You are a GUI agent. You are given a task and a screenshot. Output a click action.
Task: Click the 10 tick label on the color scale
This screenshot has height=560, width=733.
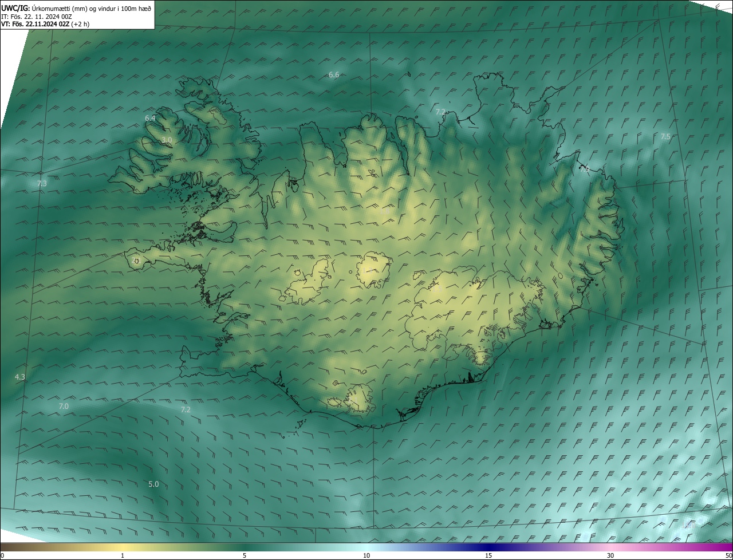click(366, 555)
